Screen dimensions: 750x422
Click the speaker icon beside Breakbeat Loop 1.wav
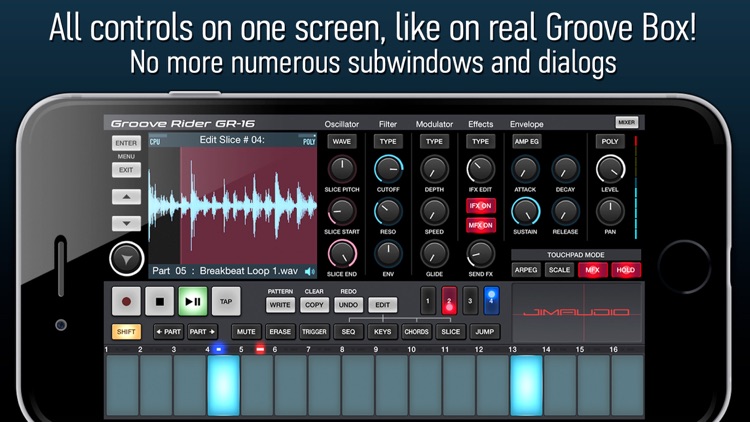click(x=310, y=271)
